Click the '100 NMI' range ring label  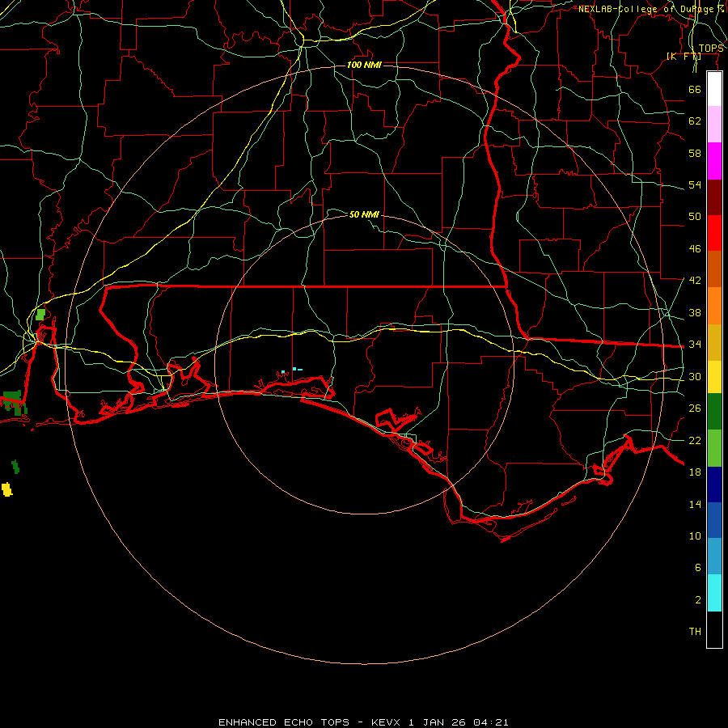(364, 65)
